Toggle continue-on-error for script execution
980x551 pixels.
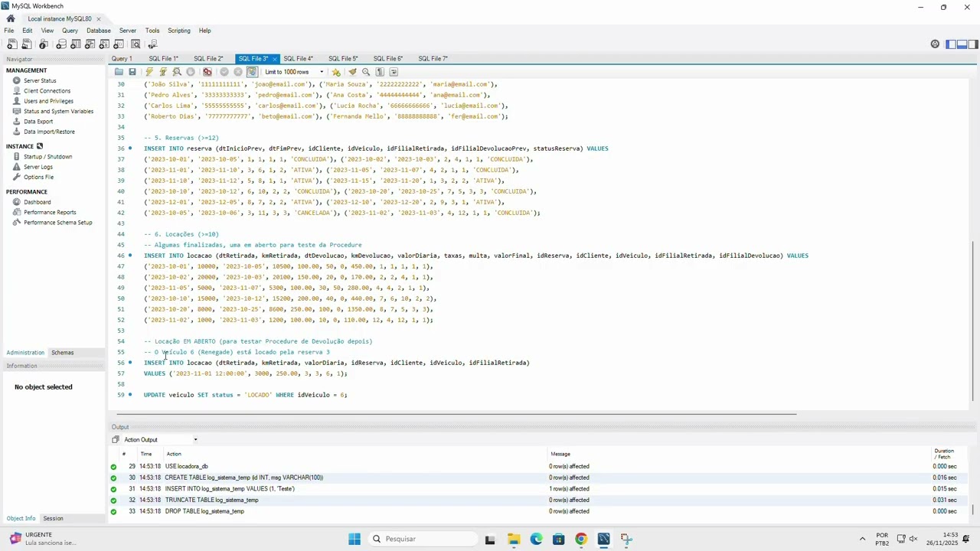[x=207, y=72]
